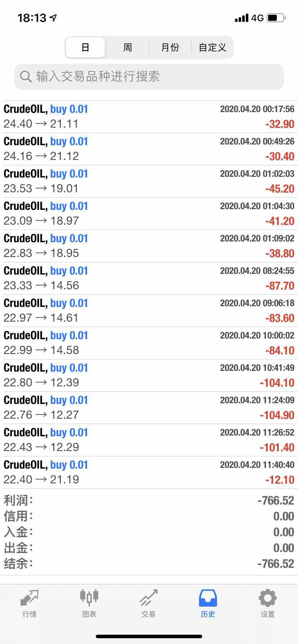Tap the location arrow in status bar
298x644 pixels.
[53, 18]
